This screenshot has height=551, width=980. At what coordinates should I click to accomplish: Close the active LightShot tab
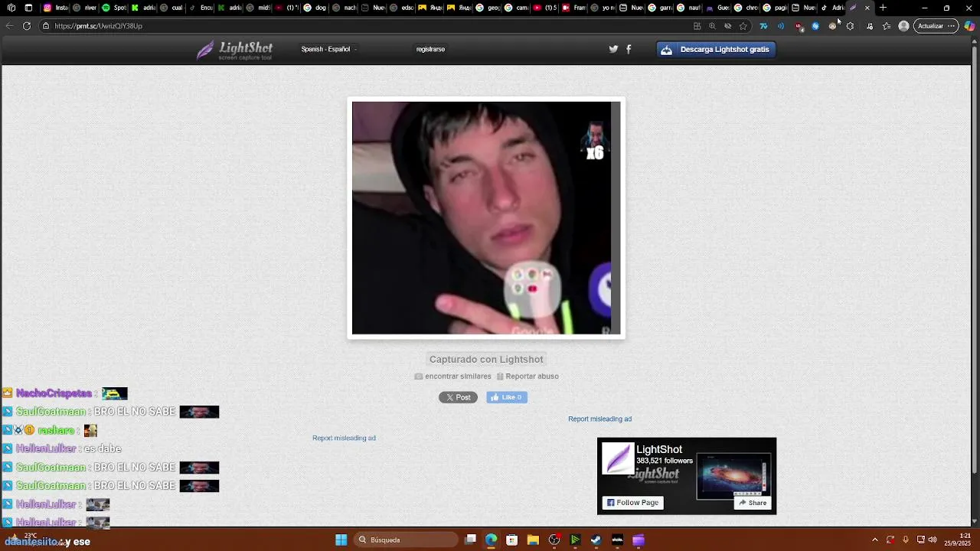[x=867, y=8]
